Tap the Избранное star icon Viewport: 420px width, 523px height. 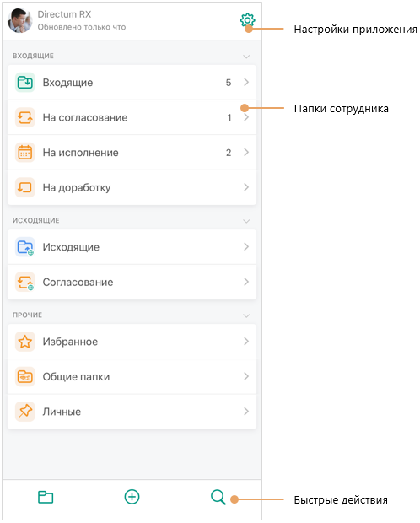[x=25, y=342]
